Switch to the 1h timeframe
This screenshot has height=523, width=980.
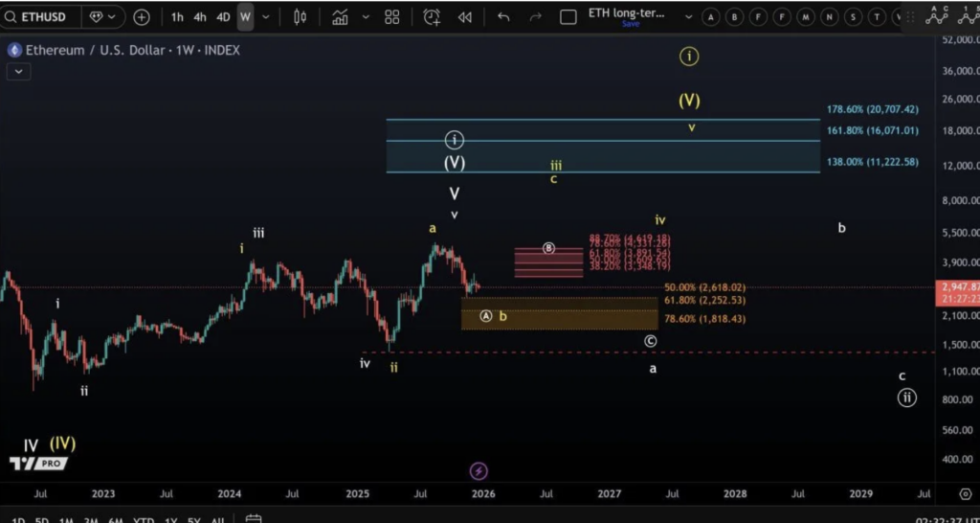[177, 17]
